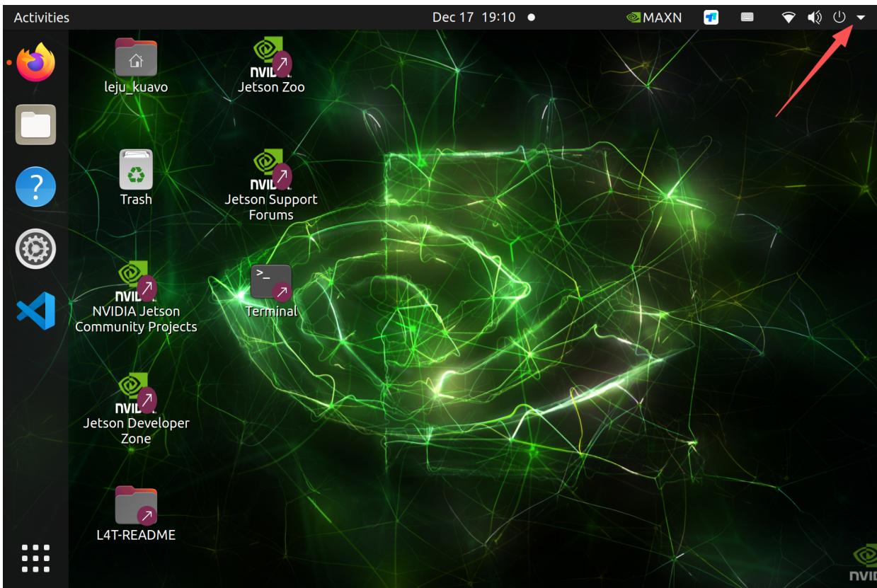Launch the Files manager in the dock
The image size is (877, 588).
coord(35,125)
